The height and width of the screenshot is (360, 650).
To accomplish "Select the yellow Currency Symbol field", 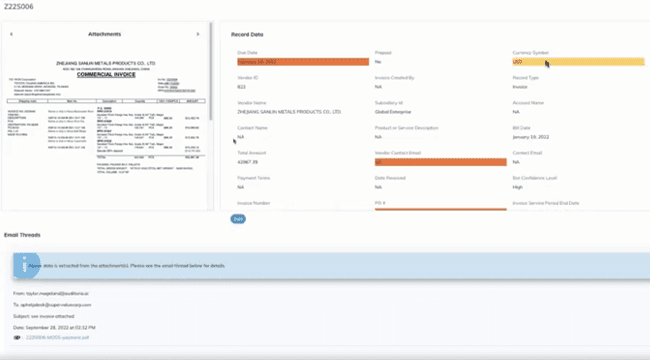I will point(578,62).
